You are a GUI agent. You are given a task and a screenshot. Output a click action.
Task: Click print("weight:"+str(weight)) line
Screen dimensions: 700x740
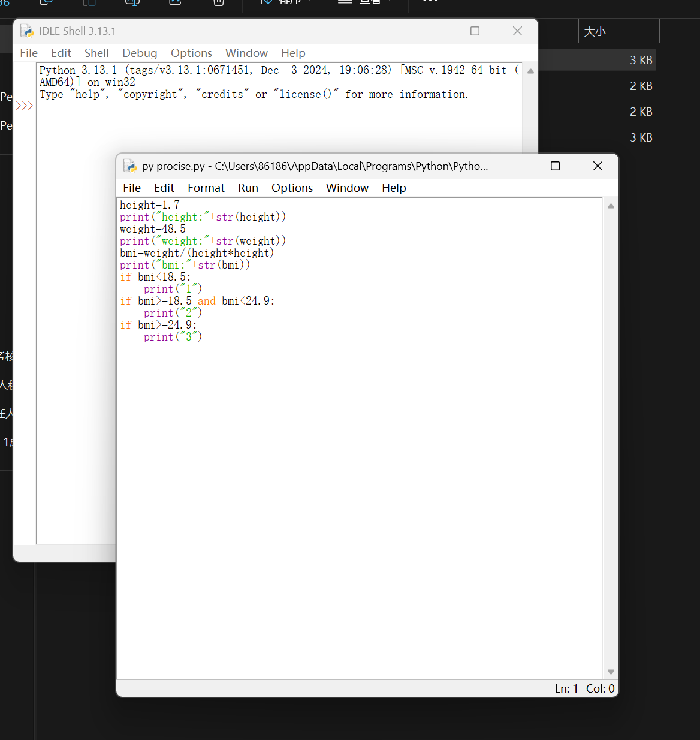(203, 241)
